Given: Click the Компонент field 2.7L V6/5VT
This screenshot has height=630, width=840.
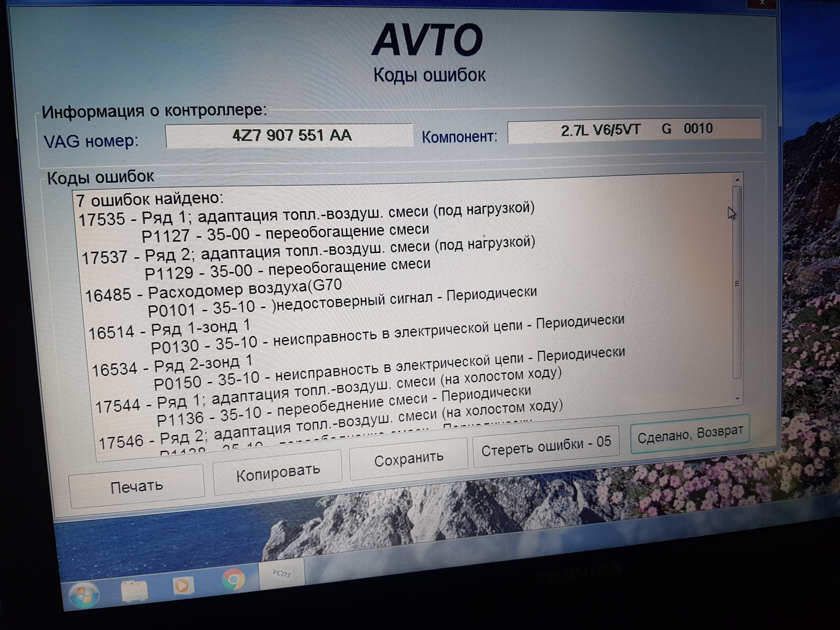Looking at the screenshot, I should [x=633, y=130].
